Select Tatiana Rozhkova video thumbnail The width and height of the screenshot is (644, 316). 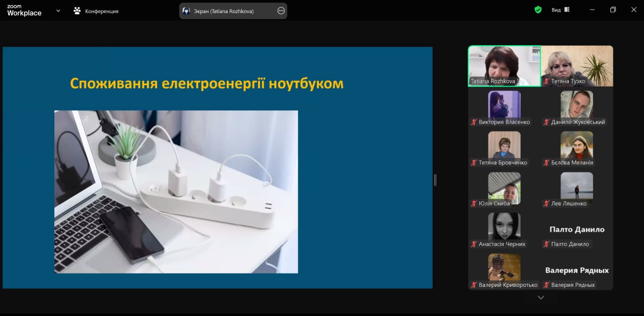click(505, 66)
